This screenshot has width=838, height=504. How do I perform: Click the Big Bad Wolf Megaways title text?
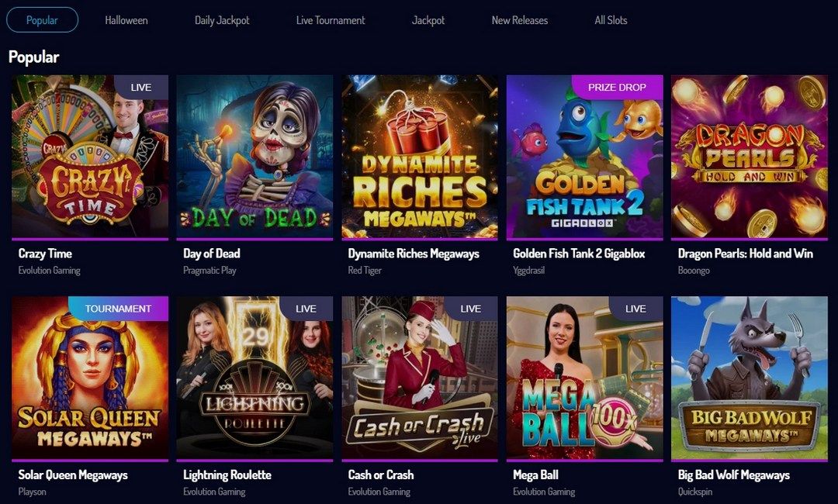[x=734, y=475]
